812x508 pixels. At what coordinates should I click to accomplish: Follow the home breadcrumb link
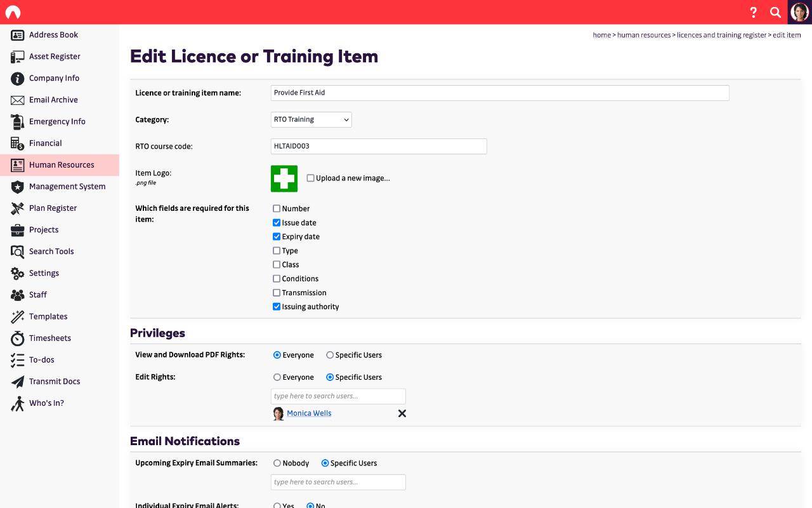(602, 35)
